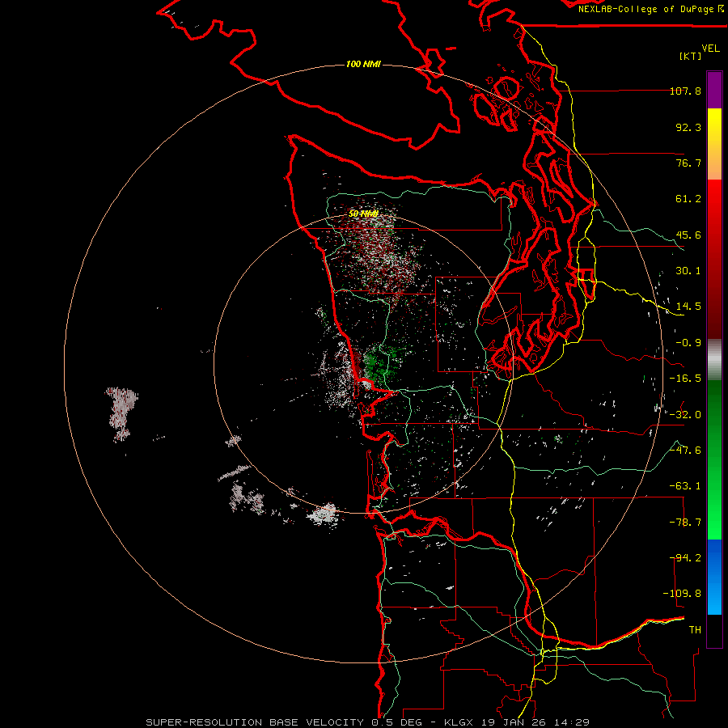
Task: Click the 76.7 velocity scale value
Action: pos(688,163)
